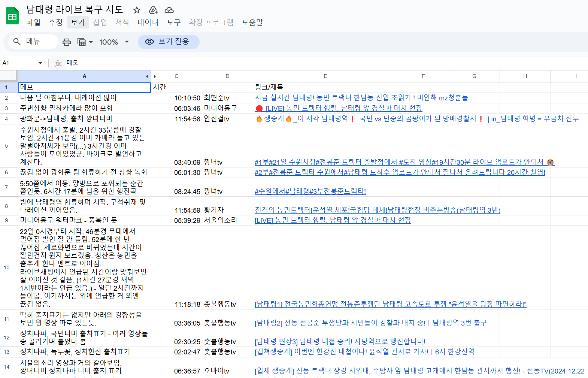The image size is (588, 378).
Task: Expand hidden column B right arrow
Action: pos(155,76)
